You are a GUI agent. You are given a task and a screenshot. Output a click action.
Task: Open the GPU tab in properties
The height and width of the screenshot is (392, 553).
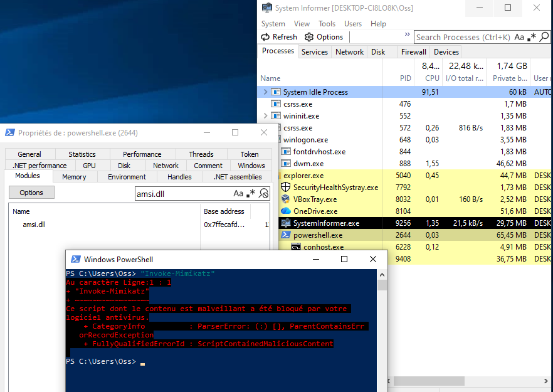pyautogui.click(x=89, y=166)
